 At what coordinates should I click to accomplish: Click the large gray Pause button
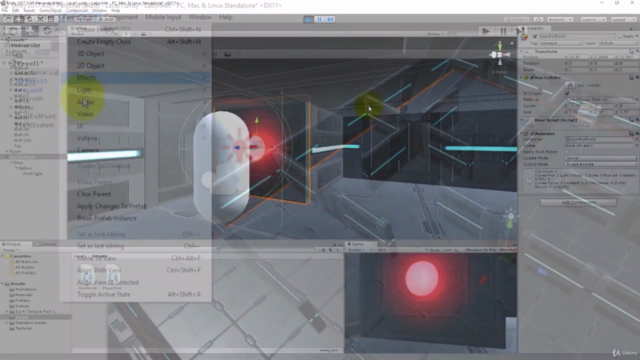point(503,31)
